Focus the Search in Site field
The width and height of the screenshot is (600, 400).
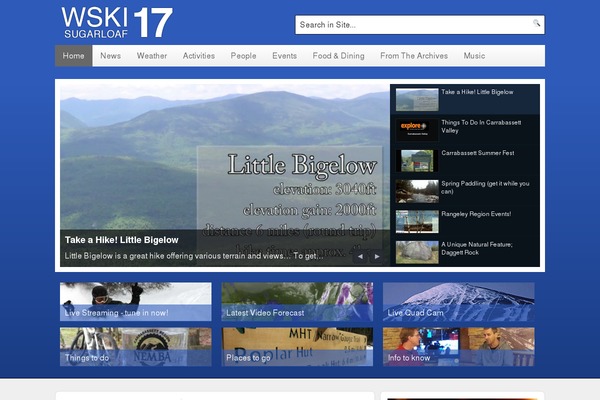point(420,25)
